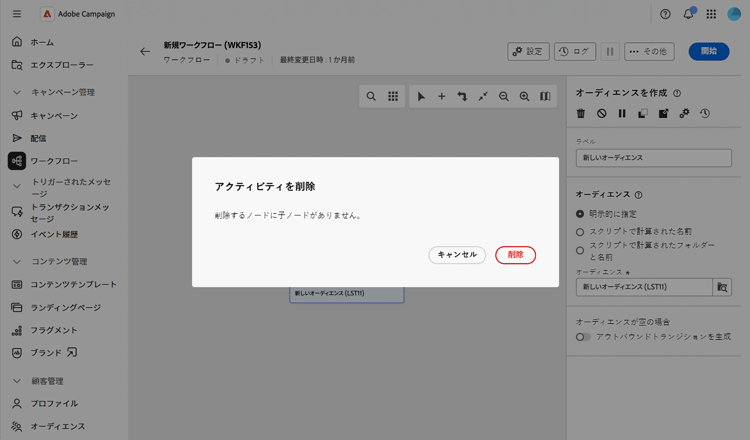Toggle アウトバウンドトランジションを生成 switch

(583, 337)
